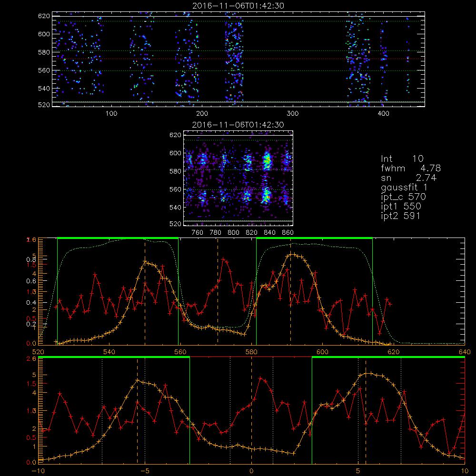The width and height of the screenshot is (476, 476).
Task: Click x-axis label 100 on top spectrogram
Action: (x=111, y=114)
